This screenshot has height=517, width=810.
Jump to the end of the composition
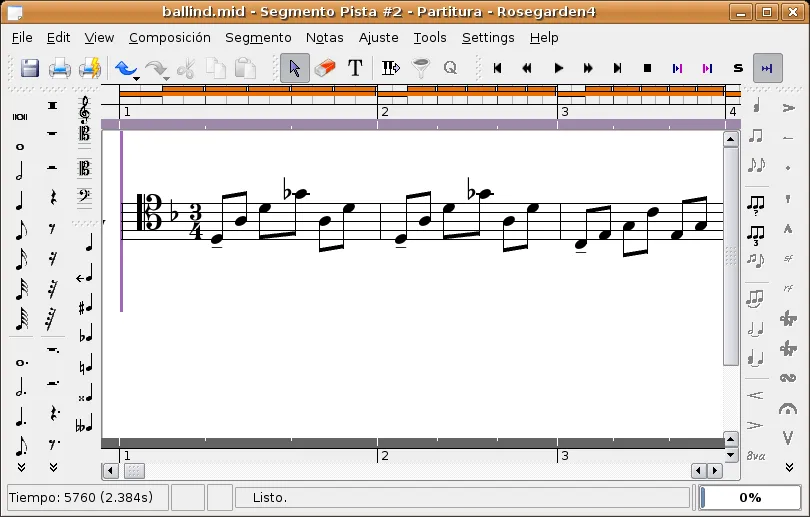617,68
